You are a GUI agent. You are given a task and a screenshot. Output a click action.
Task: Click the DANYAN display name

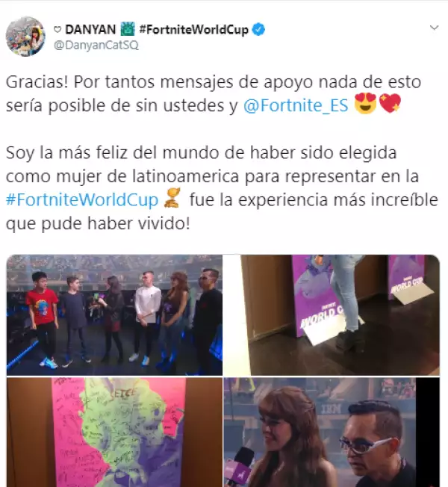(90, 30)
